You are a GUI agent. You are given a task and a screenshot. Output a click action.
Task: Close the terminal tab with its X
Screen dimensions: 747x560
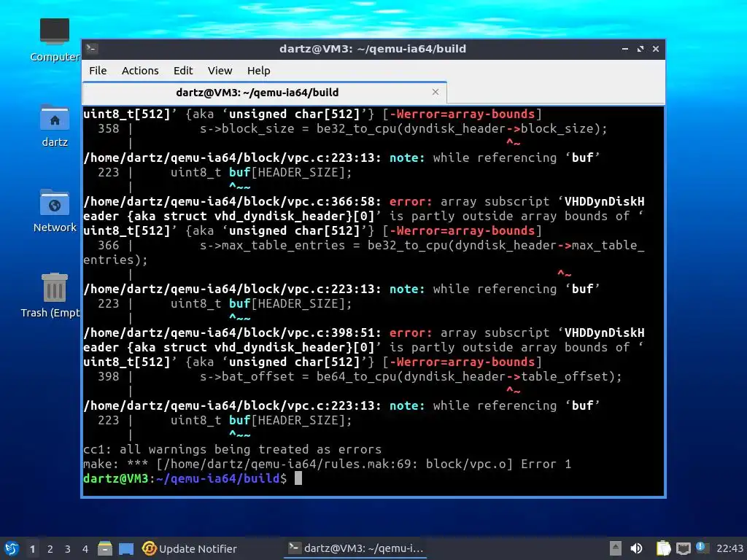[435, 92]
